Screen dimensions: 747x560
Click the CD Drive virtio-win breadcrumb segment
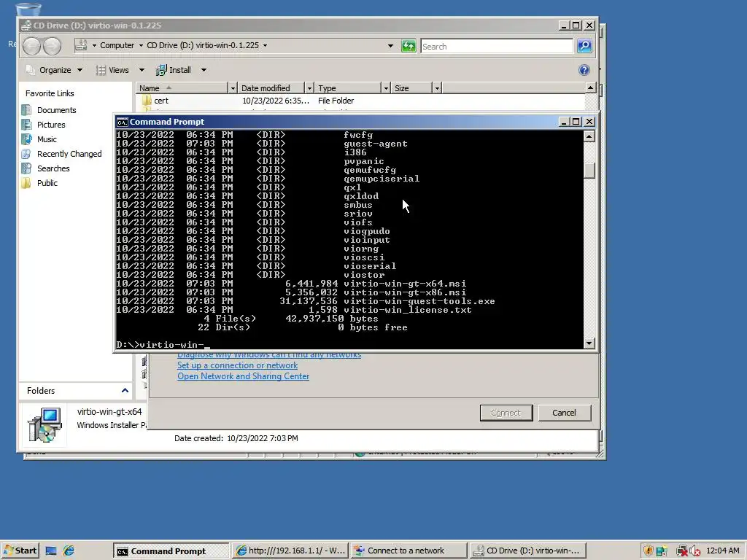pos(203,45)
